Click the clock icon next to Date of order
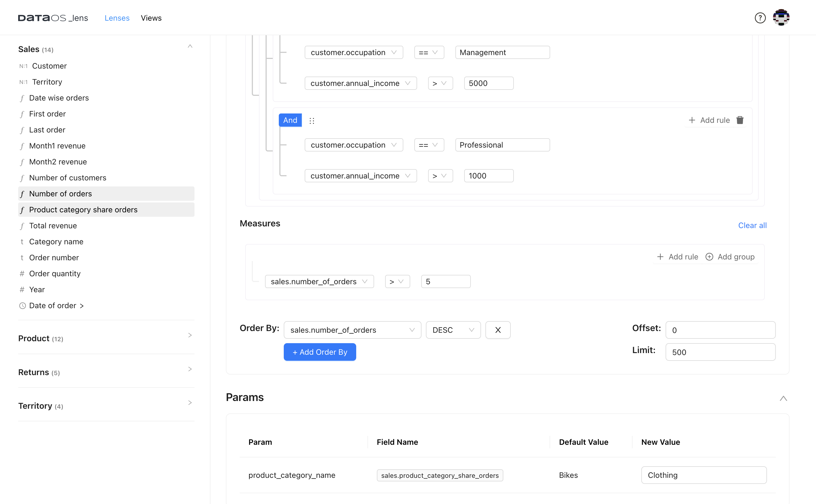The image size is (816, 504). click(22, 306)
